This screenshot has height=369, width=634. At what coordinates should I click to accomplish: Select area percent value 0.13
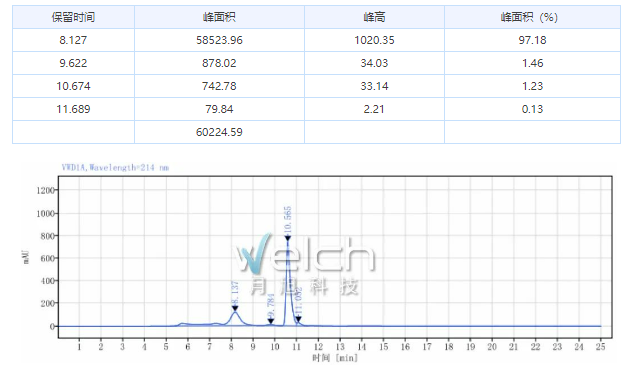(532, 109)
